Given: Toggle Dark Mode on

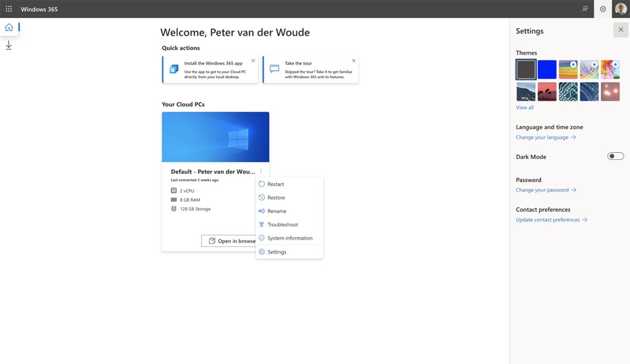Looking at the screenshot, I should tap(615, 156).
